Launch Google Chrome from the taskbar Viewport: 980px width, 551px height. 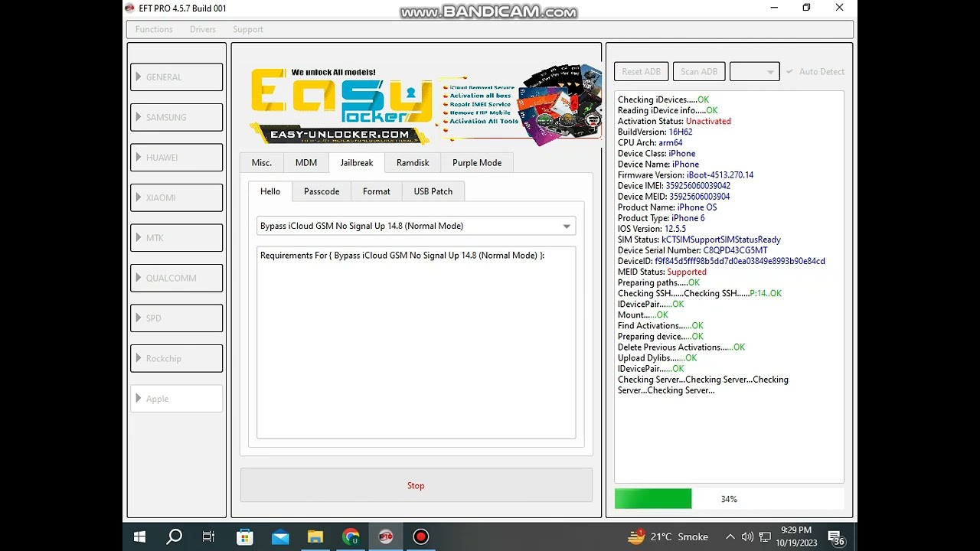coord(351,536)
